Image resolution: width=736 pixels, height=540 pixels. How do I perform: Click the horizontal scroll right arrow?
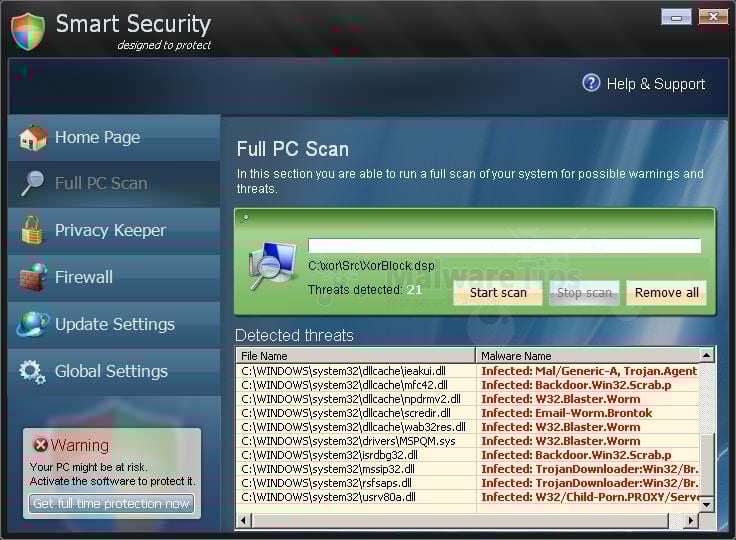(x=690, y=520)
